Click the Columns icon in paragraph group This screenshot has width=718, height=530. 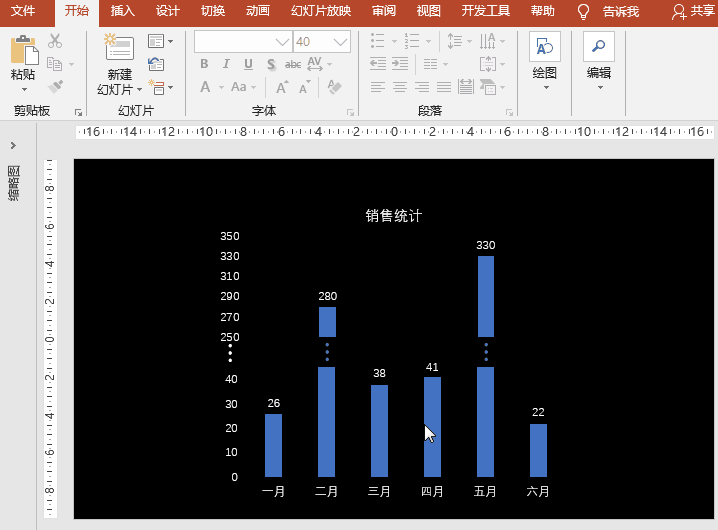point(430,64)
